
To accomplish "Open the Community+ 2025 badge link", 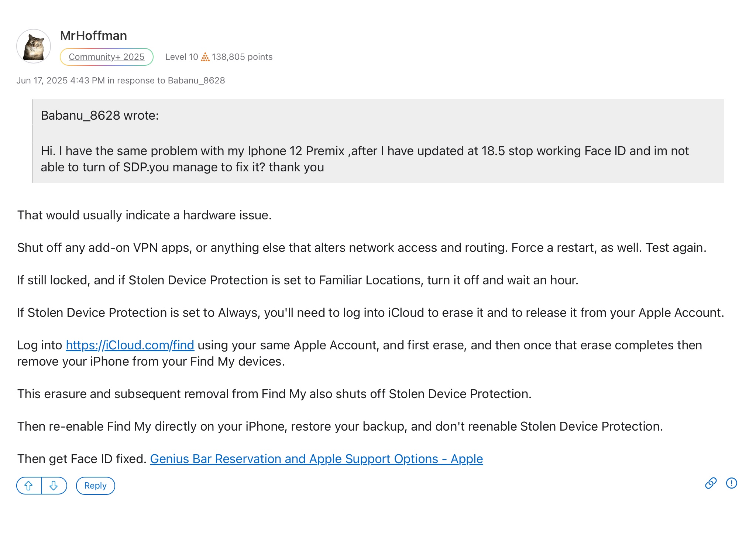I will [x=106, y=57].
